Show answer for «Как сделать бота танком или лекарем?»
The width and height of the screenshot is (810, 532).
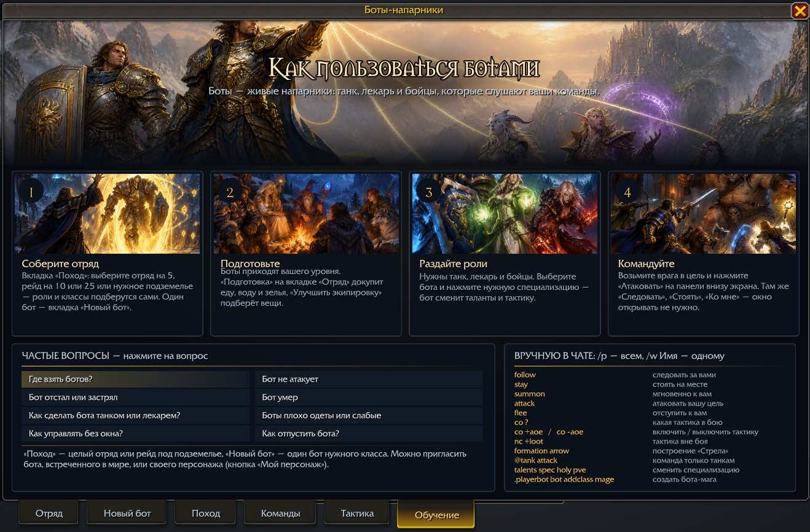tap(136, 415)
